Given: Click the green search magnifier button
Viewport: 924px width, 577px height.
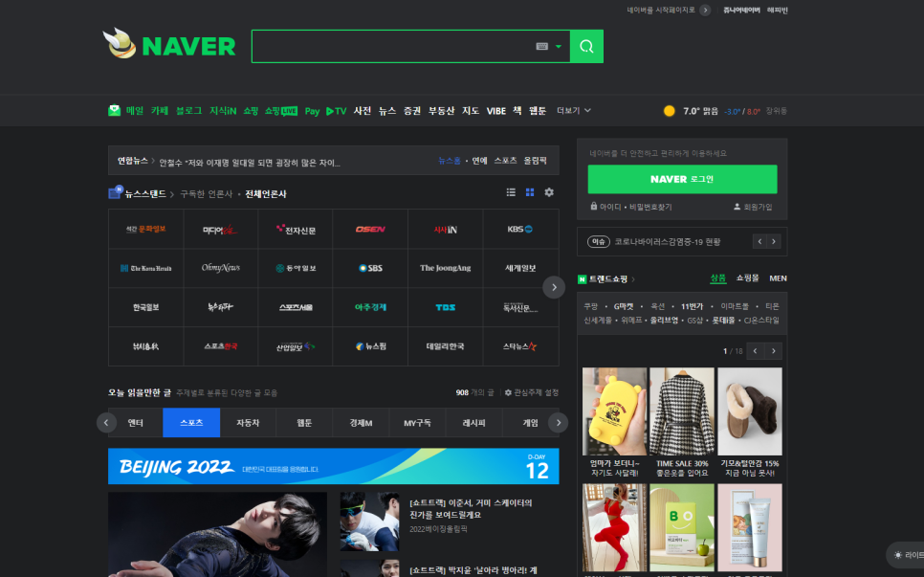Looking at the screenshot, I should point(586,47).
